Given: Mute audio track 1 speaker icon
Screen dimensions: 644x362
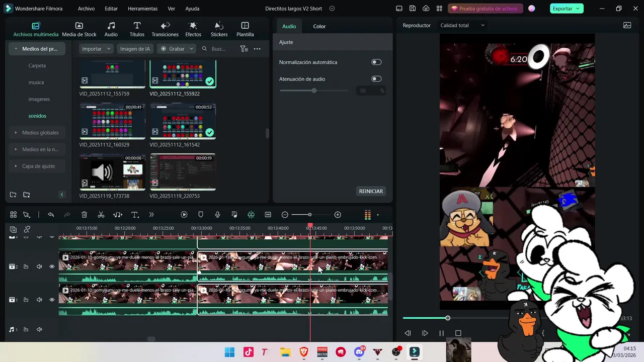Looking at the screenshot, I should pyautogui.click(x=39, y=329).
